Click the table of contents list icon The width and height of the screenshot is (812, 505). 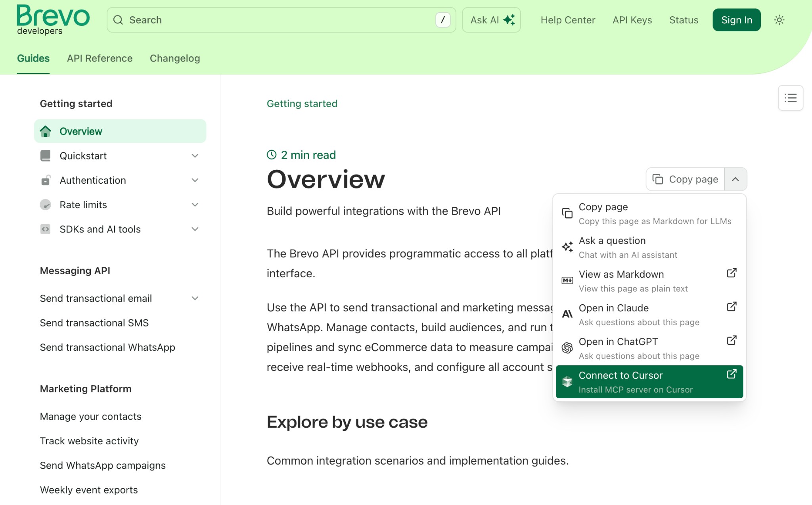pos(790,98)
